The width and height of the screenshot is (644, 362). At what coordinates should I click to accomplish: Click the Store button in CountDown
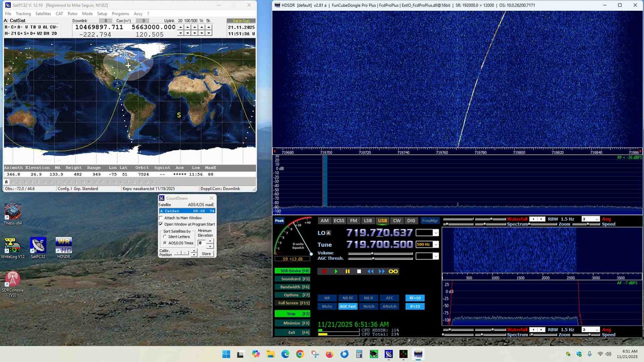point(206,254)
